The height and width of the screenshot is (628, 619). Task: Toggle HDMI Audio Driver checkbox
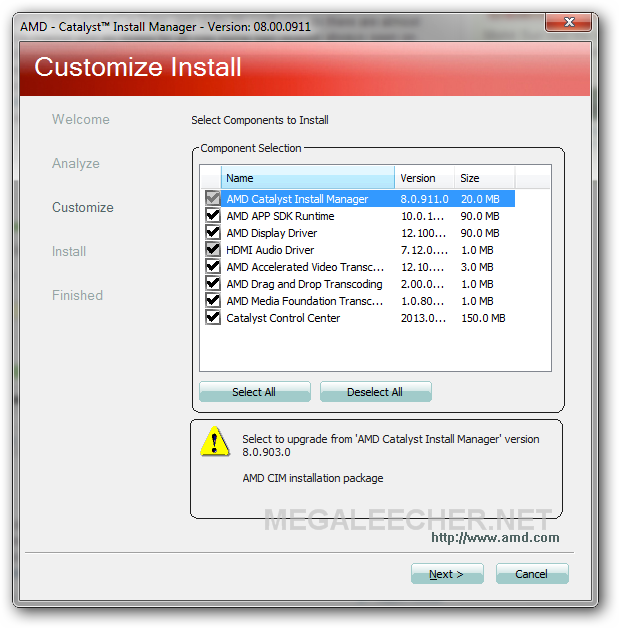click(x=213, y=250)
